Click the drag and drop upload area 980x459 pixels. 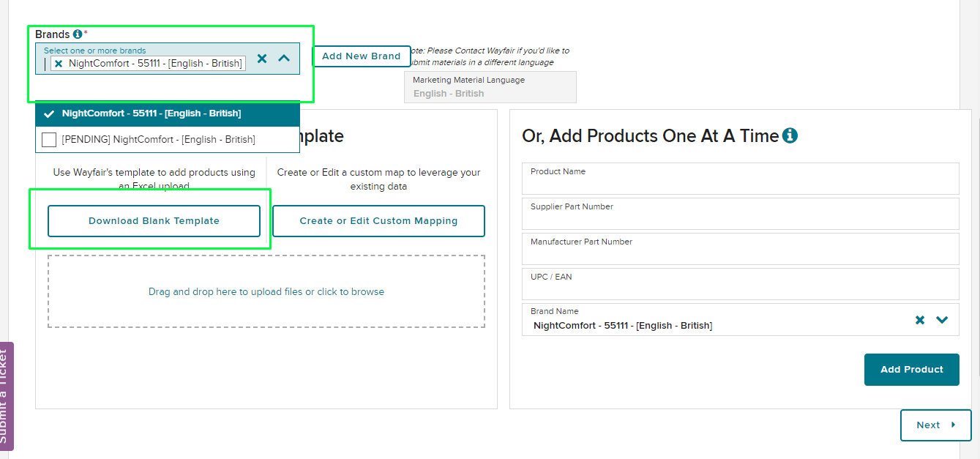[x=266, y=291]
